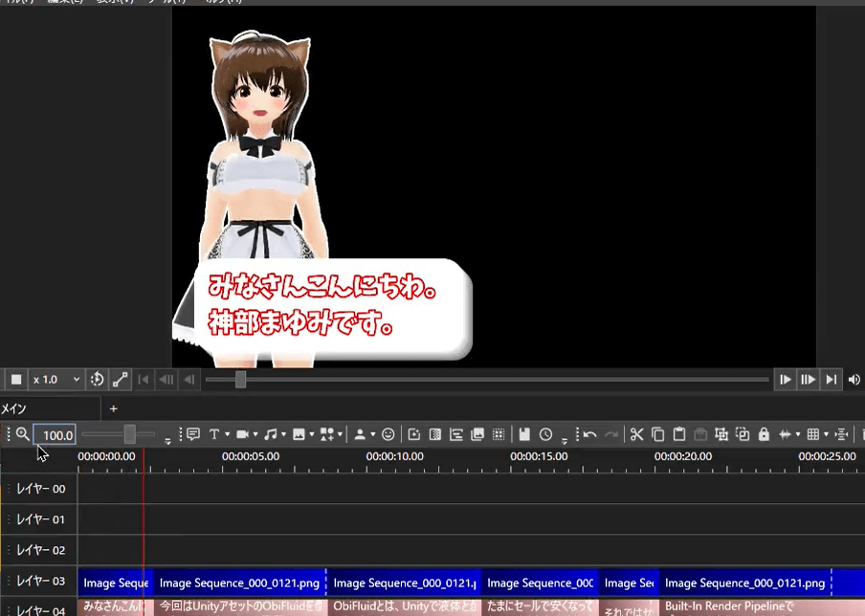Add a video item with camera icon
The height and width of the screenshot is (616, 865).
click(x=242, y=434)
